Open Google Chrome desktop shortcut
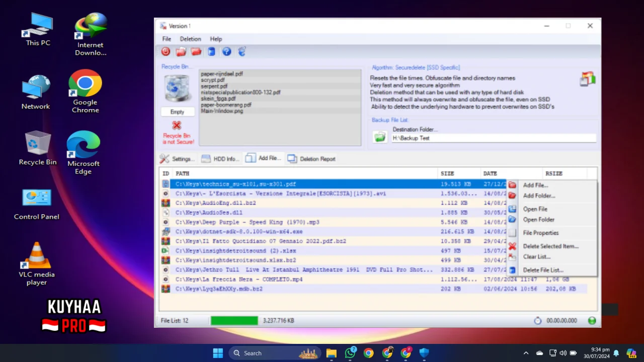 pyautogui.click(x=85, y=91)
